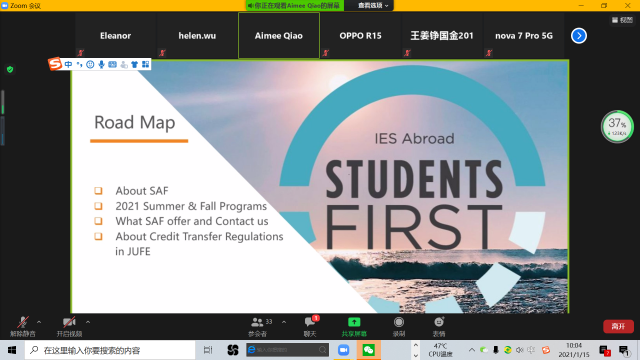The height and width of the screenshot is (360, 640).
Task: Select Aimee Qiao's participant tile
Action: click(x=279, y=36)
